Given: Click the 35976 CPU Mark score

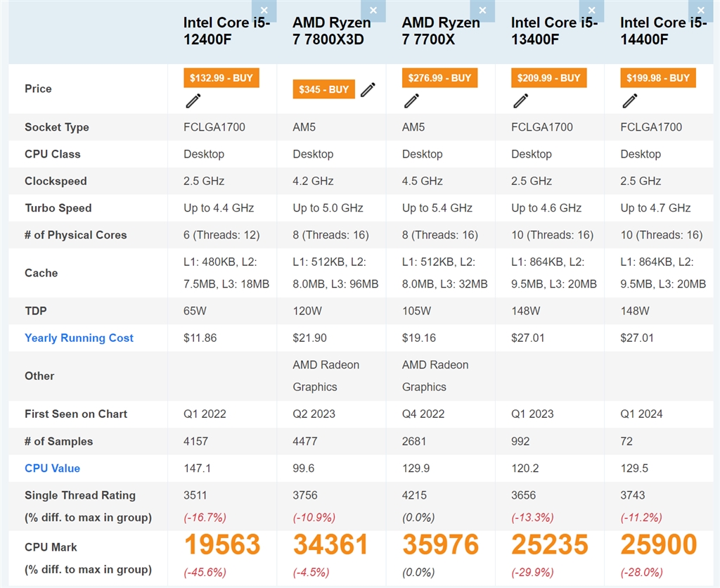Looking at the screenshot, I should 440,545.
